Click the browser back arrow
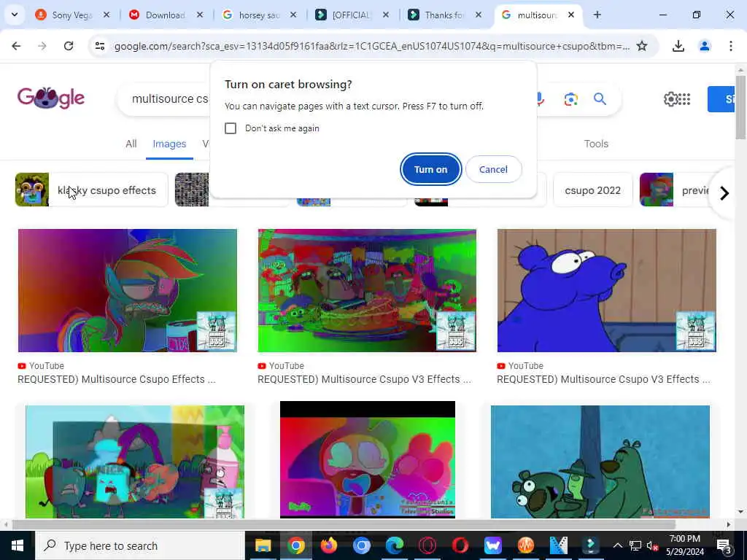 [16, 46]
